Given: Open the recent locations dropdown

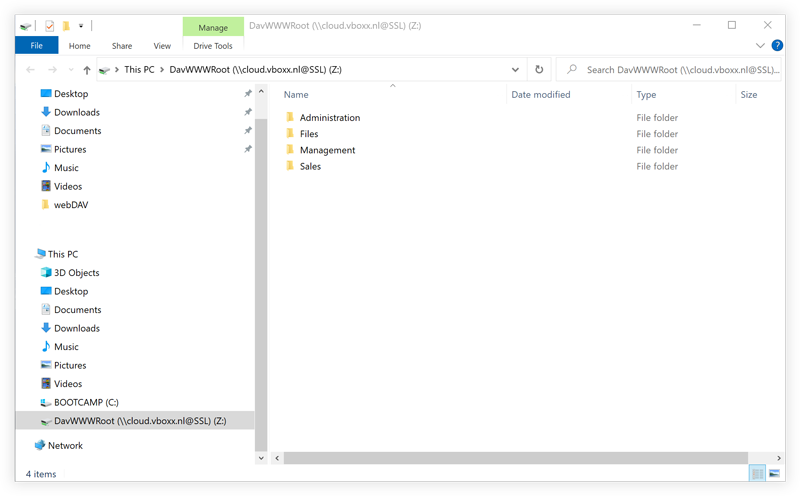Looking at the screenshot, I should (71, 69).
